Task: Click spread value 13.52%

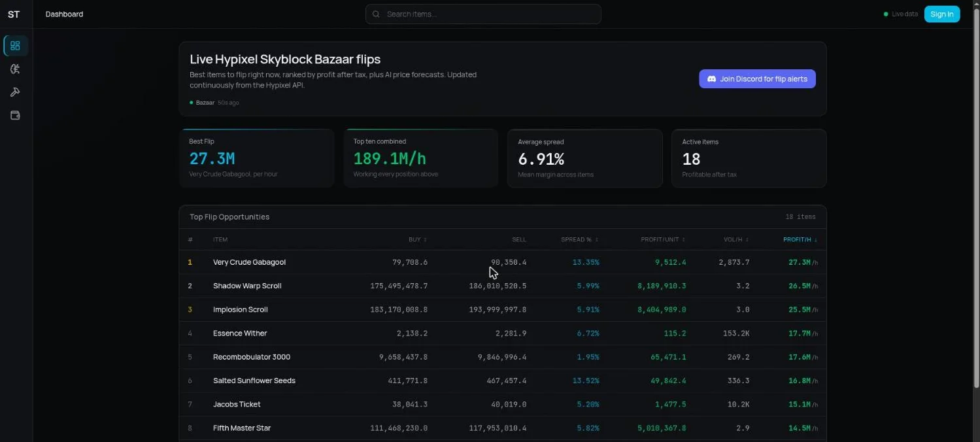Action: click(586, 381)
